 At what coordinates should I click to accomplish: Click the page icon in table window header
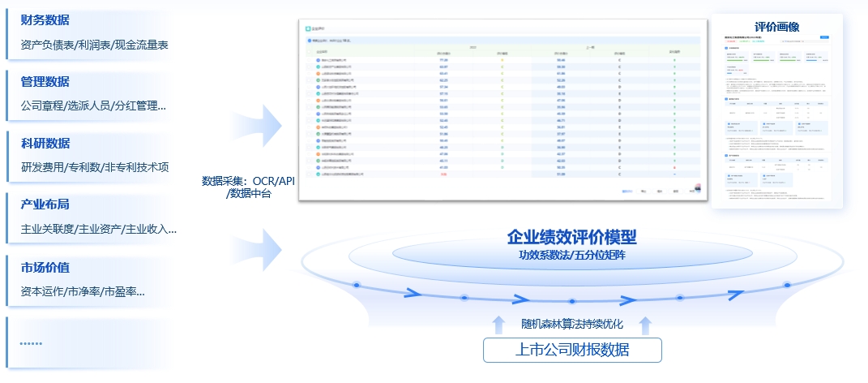[307, 27]
